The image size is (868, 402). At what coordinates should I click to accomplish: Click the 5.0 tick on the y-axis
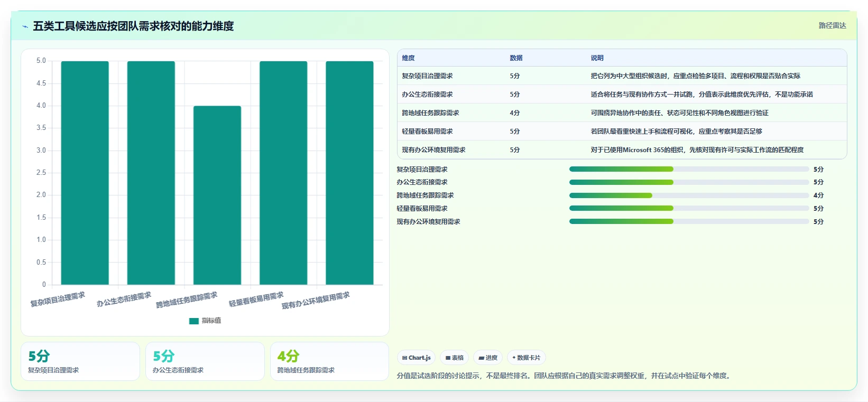coord(41,61)
